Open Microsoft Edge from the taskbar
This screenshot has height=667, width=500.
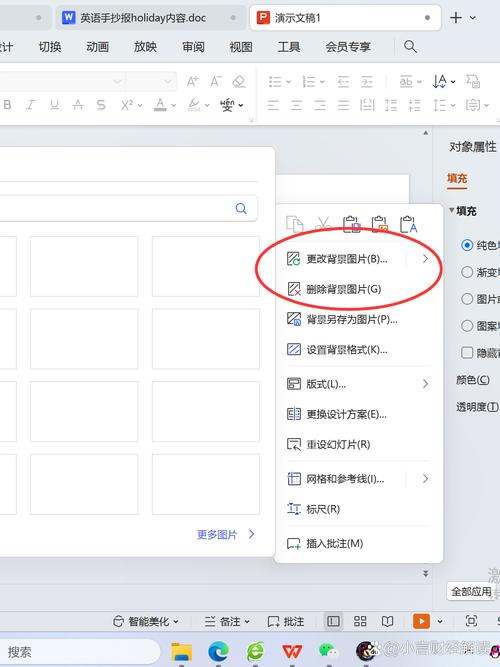click(x=218, y=651)
